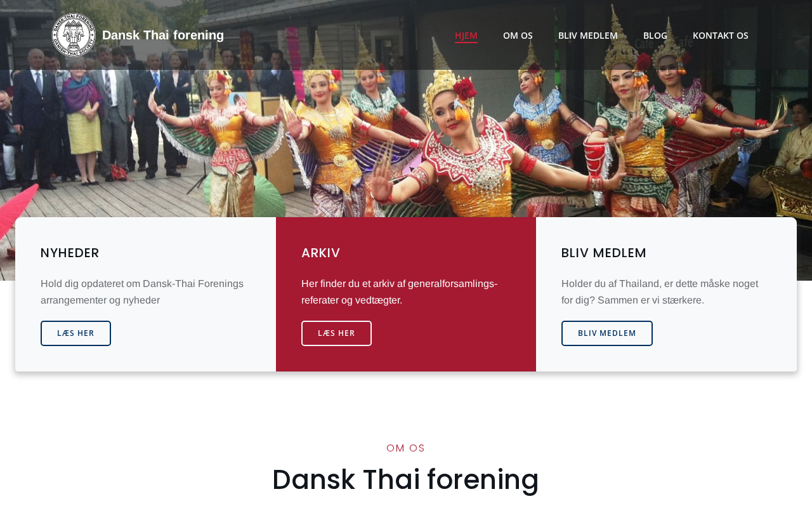Screen dimensions: 812x508
Task: Click the large Dansk Thai forening heading
Action: [406, 479]
